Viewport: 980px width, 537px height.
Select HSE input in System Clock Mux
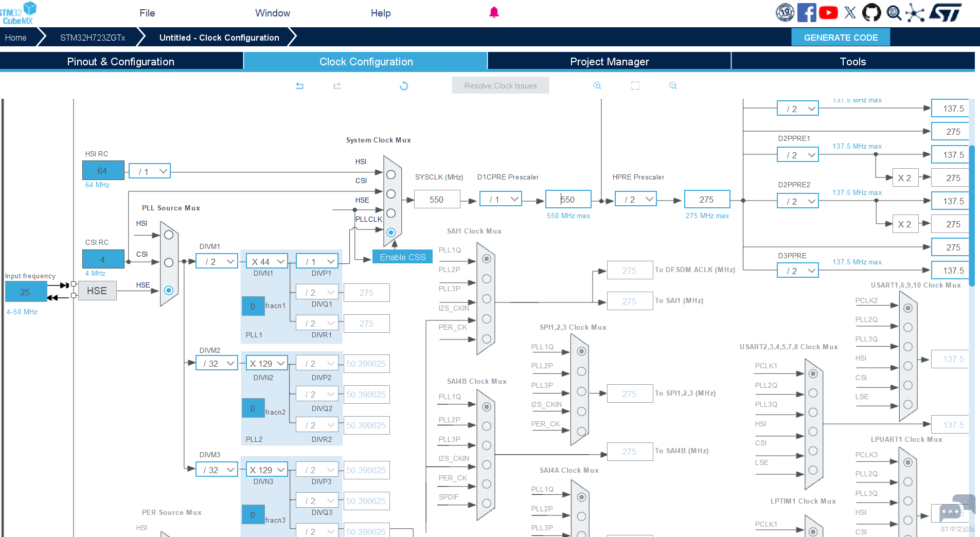(391, 213)
